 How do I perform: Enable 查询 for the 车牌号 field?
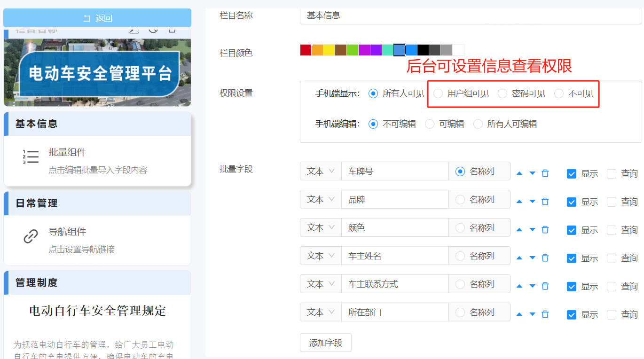tap(611, 173)
